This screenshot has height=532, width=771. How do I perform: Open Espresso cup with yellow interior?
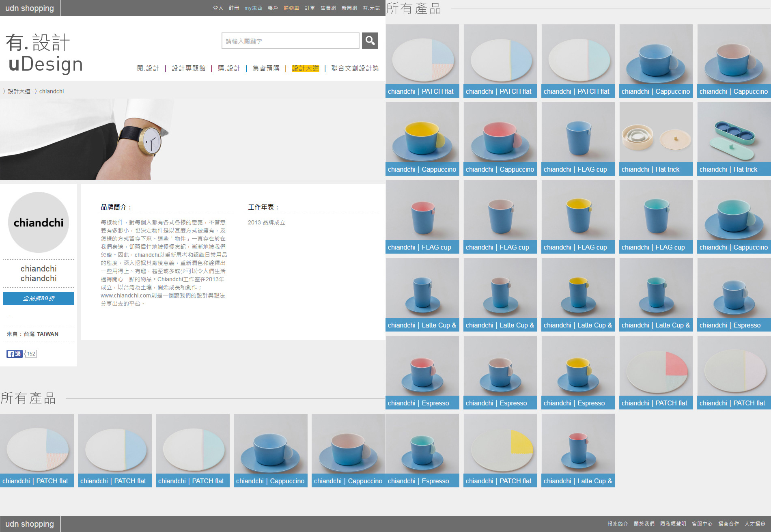578,373
